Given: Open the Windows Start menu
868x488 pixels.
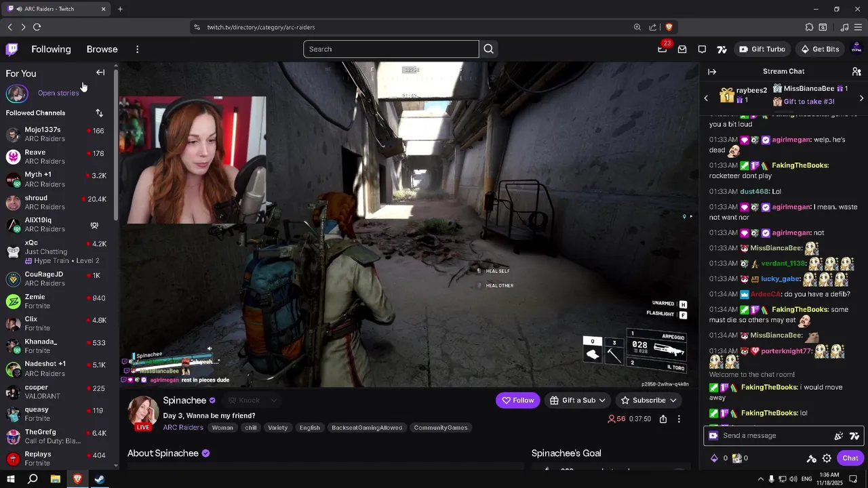Looking at the screenshot, I should (x=11, y=479).
